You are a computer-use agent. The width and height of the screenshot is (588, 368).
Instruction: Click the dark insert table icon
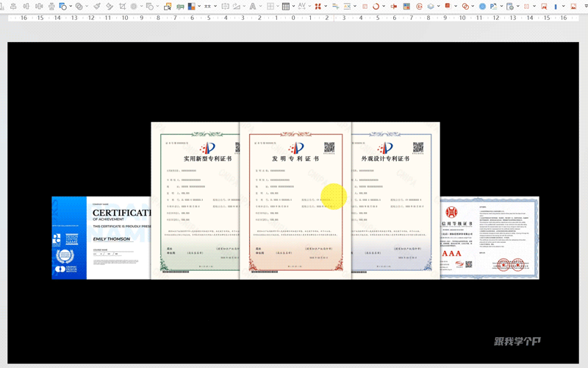286,7
